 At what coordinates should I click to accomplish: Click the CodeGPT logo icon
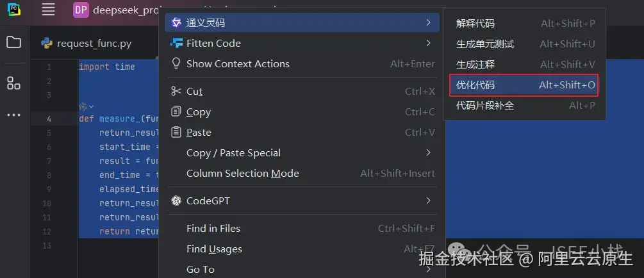pyautogui.click(x=176, y=201)
